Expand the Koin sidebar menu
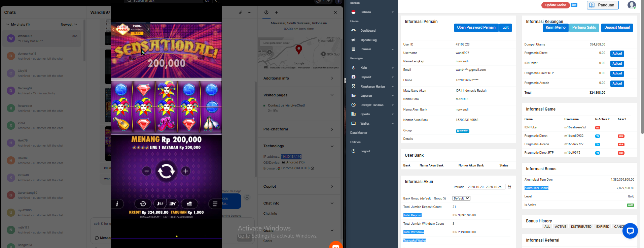 click(x=372, y=68)
